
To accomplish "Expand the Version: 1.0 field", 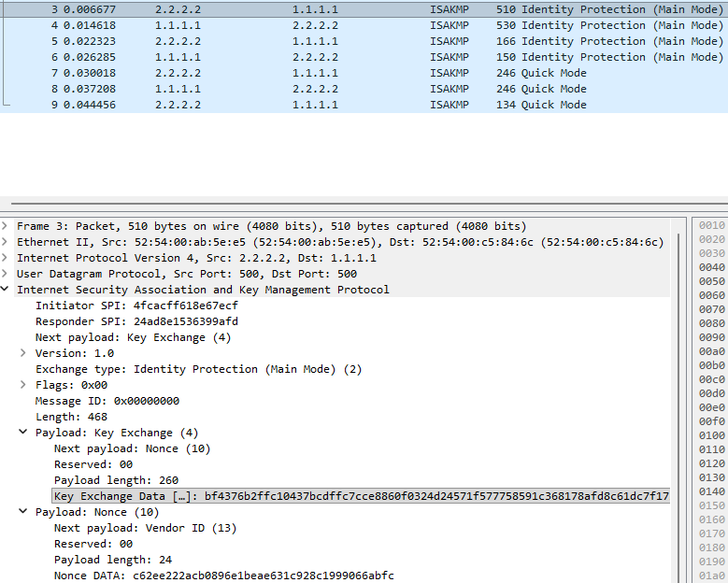I will (x=23, y=353).
